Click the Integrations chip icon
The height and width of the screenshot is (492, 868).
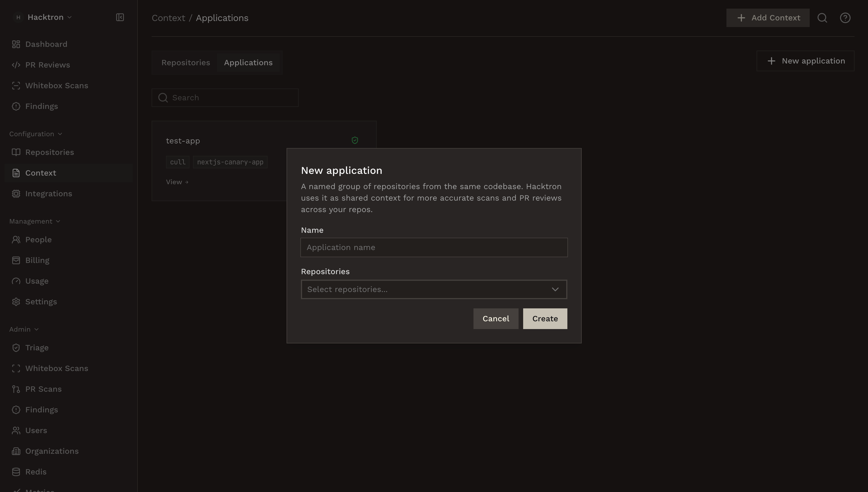(x=16, y=194)
